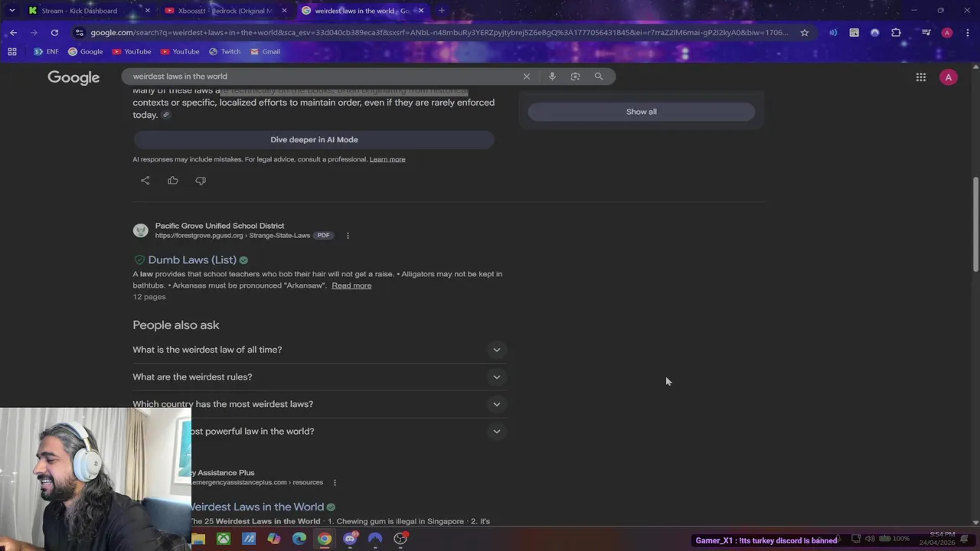Close the Kick Dashboard tab

pos(148,11)
